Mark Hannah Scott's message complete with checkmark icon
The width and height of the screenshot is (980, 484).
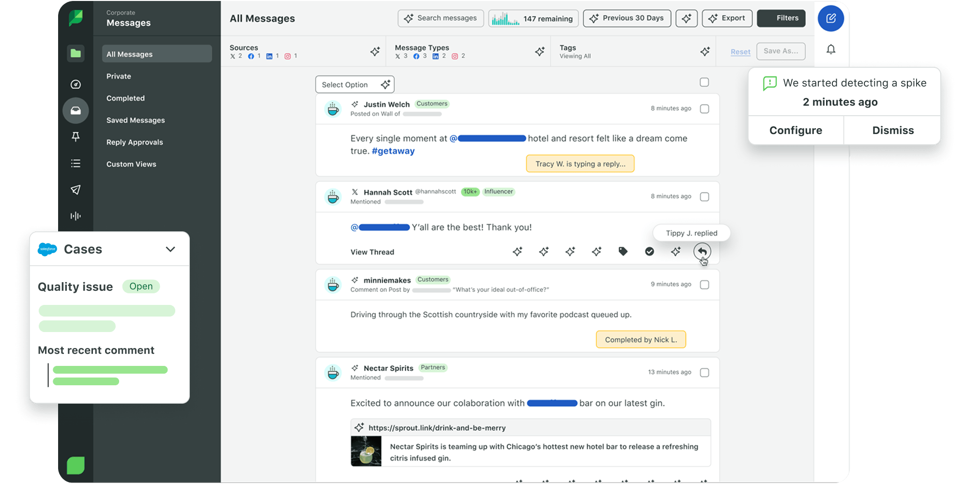coord(649,251)
